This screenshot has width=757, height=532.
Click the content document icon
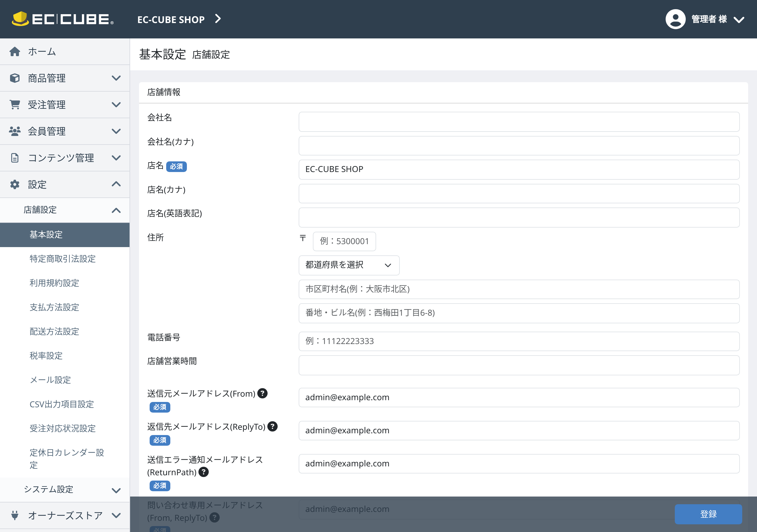click(x=15, y=158)
